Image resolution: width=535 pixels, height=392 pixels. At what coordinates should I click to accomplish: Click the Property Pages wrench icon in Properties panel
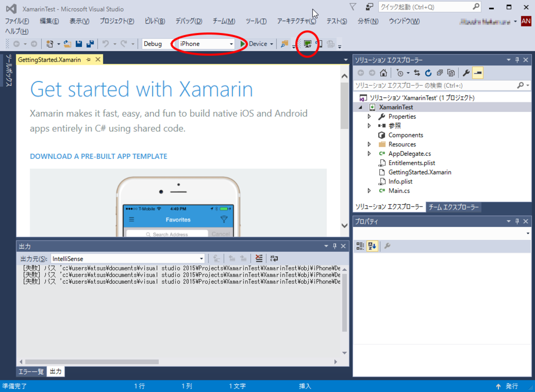pos(387,246)
